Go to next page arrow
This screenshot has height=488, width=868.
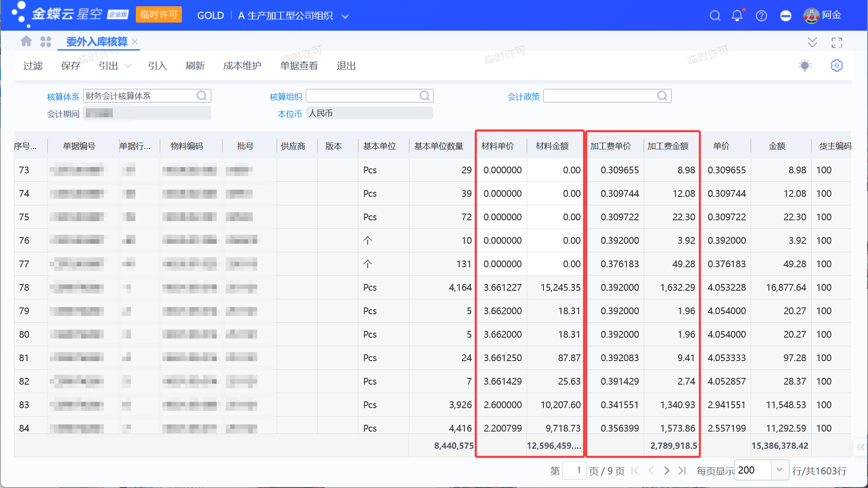point(667,470)
